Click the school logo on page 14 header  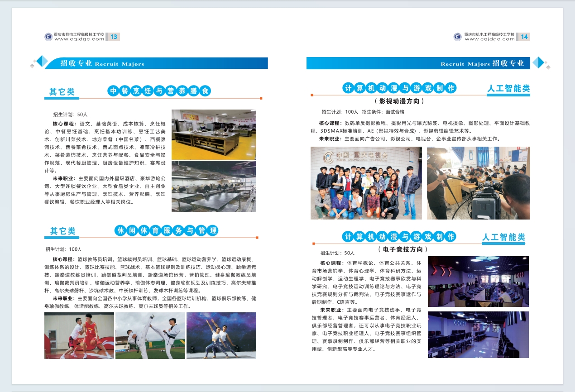tap(458, 37)
